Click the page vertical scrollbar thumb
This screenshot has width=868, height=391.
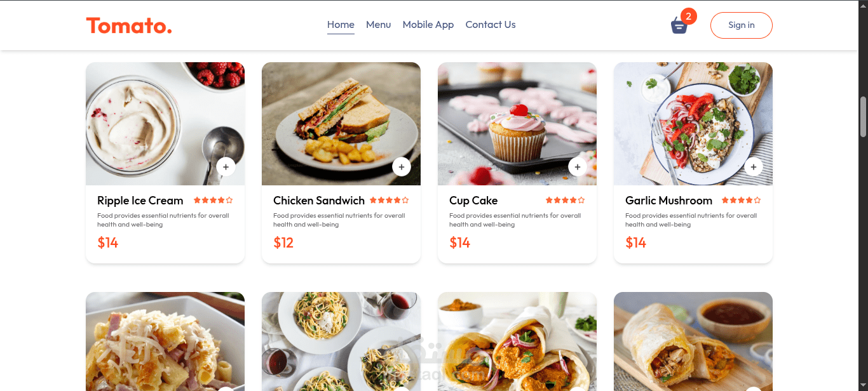click(863, 117)
